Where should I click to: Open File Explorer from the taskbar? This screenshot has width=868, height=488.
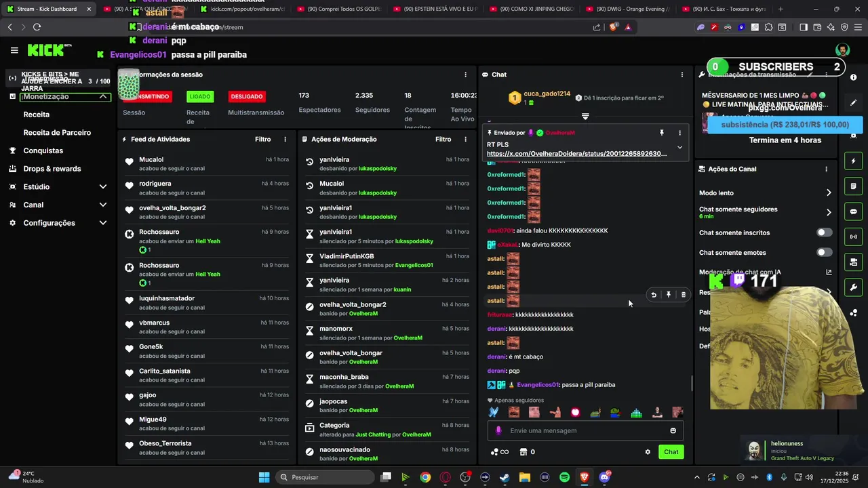(x=524, y=477)
